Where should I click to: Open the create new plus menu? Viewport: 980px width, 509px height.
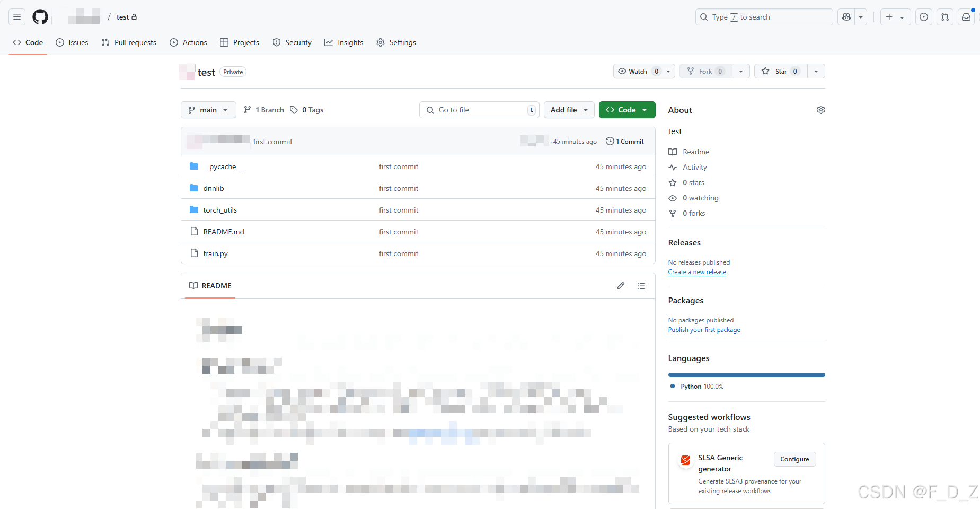pyautogui.click(x=895, y=17)
